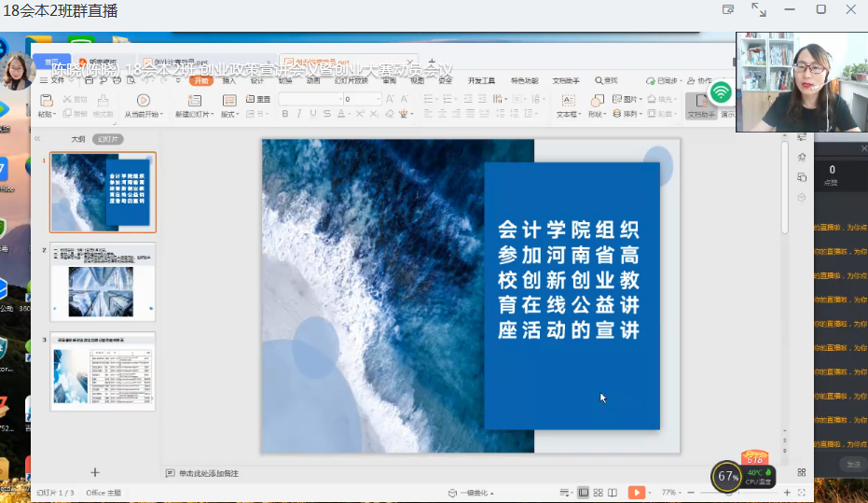Click the 新建幻灯片 new slide icon
The image size is (868, 503).
click(x=193, y=100)
